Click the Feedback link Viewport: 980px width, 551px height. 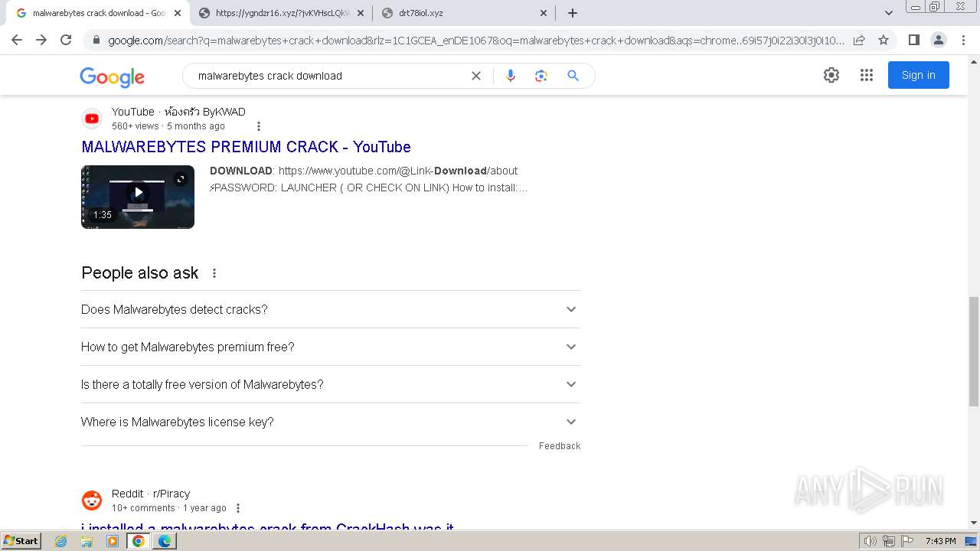click(x=560, y=446)
